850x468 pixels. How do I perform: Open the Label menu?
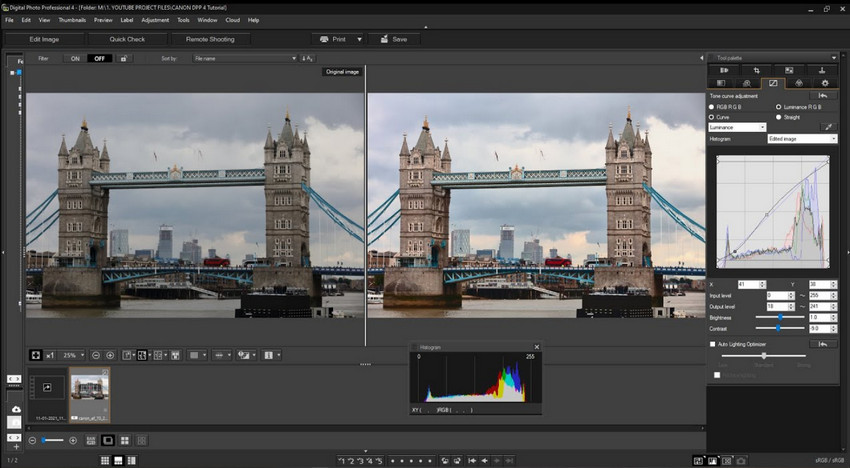[127, 20]
